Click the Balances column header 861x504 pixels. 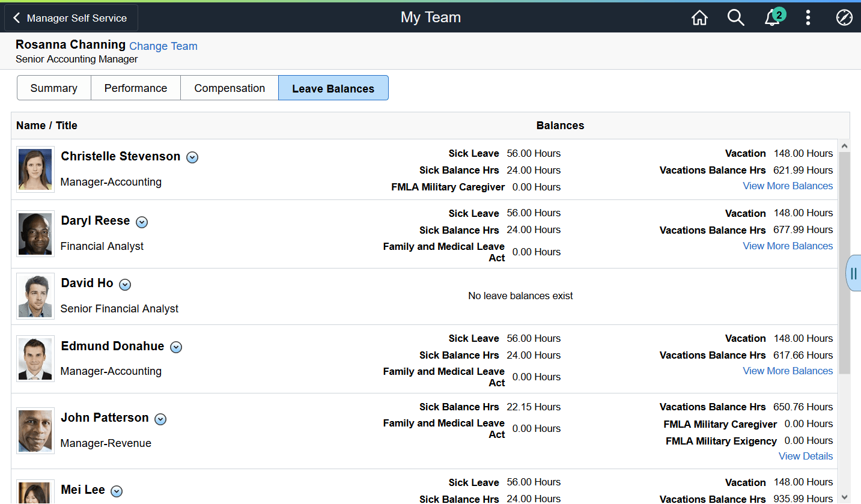pyautogui.click(x=560, y=126)
